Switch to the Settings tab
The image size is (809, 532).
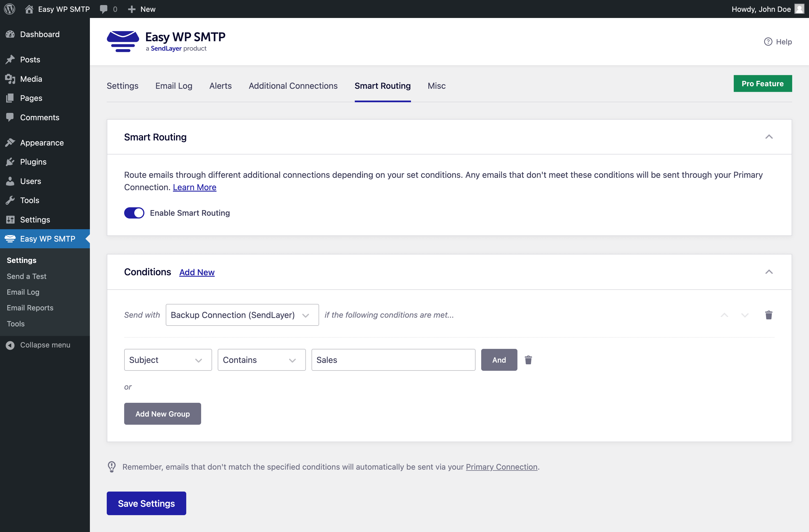pyautogui.click(x=123, y=85)
